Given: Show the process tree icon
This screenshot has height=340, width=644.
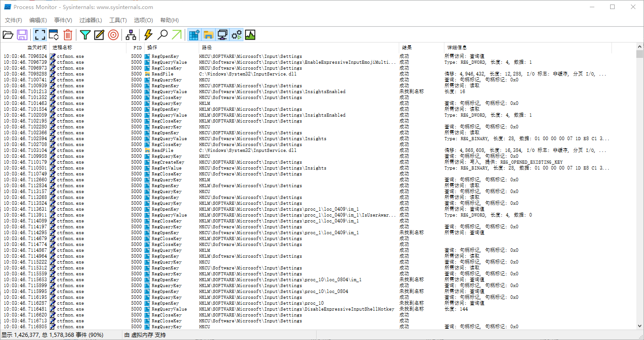Looking at the screenshot, I should click(131, 35).
